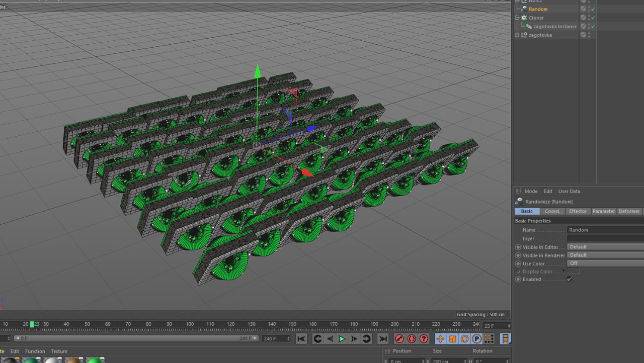
Task: Open material manager Texture menu
Action: coord(59,351)
